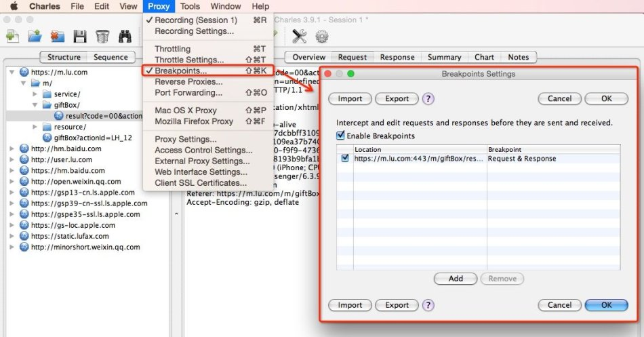Viewport: 644px width, 337px height.
Task: Click the purple help icon near bottom Export
Action: click(428, 305)
